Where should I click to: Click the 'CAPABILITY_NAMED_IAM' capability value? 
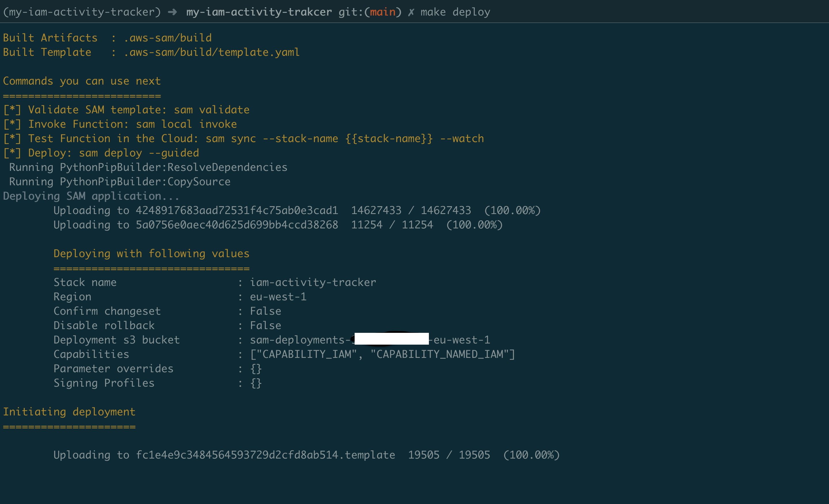[440, 354]
